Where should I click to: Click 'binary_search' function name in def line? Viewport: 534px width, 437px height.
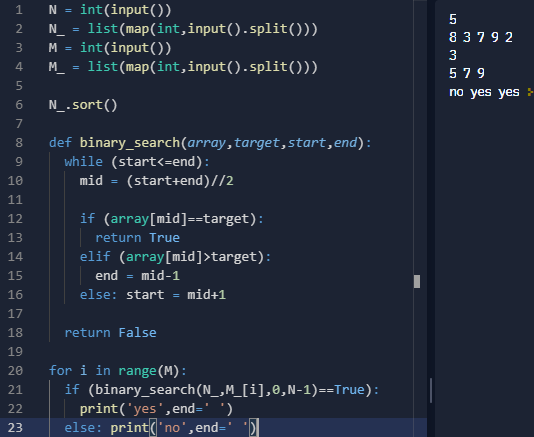point(130,143)
